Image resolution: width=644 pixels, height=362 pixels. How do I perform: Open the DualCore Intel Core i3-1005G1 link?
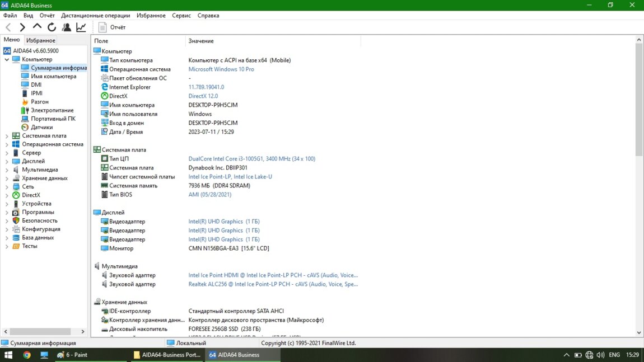click(x=251, y=159)
